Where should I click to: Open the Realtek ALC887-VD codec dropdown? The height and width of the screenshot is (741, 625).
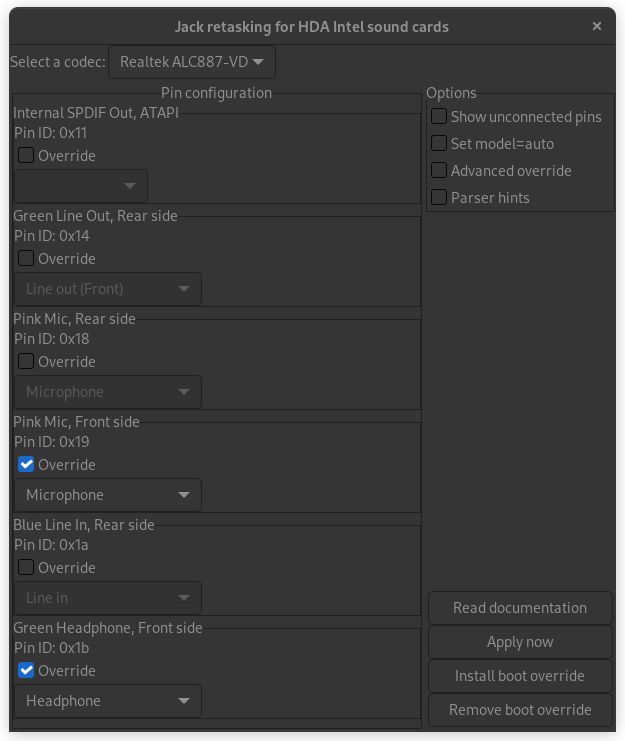(192, 62)
